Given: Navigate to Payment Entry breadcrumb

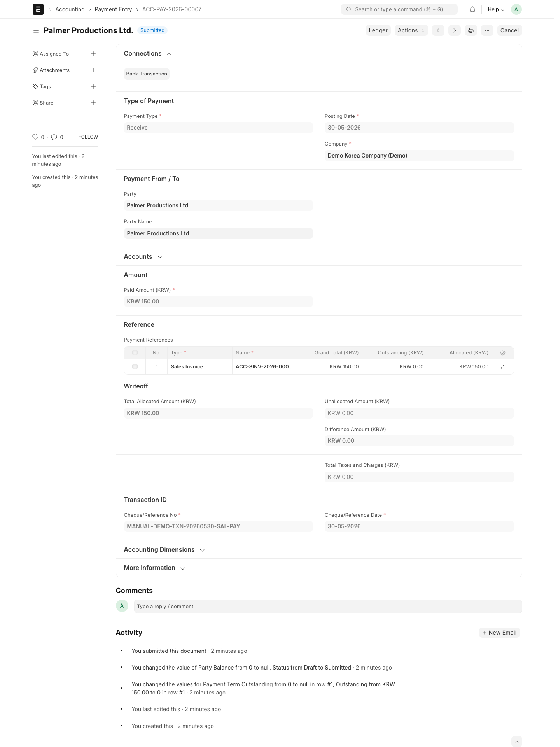Looking at the screenshot, I should (113, 9).
